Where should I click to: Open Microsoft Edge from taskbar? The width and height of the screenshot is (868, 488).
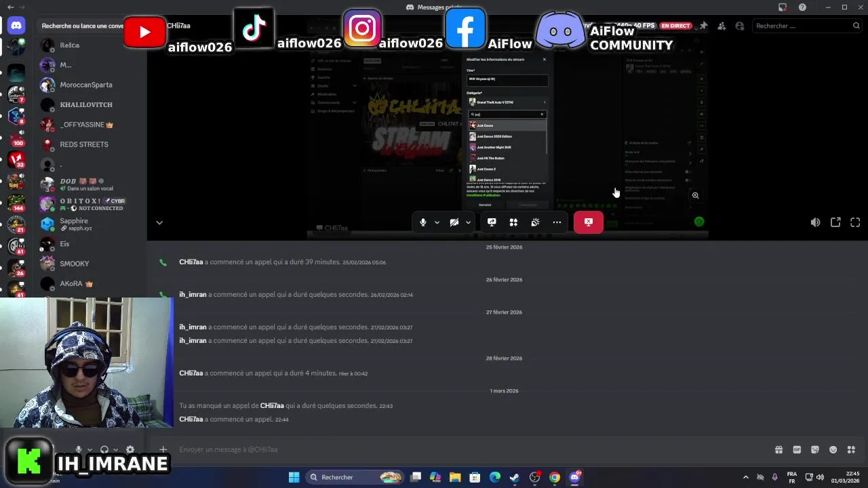[495, 477]
